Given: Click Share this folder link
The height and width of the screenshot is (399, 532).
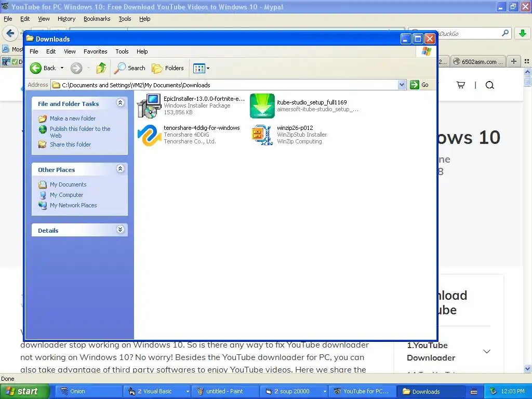Looking at the screenshot, I should [x=70, y=144].
